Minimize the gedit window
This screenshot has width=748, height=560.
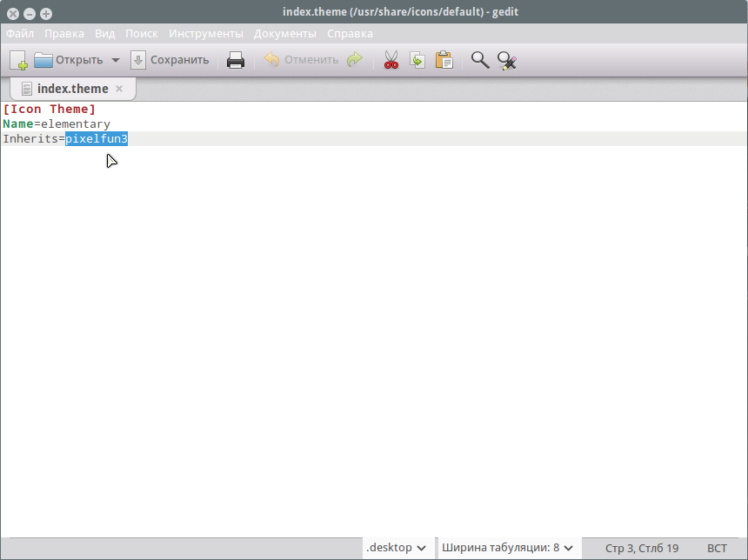[x=30, y=14]
